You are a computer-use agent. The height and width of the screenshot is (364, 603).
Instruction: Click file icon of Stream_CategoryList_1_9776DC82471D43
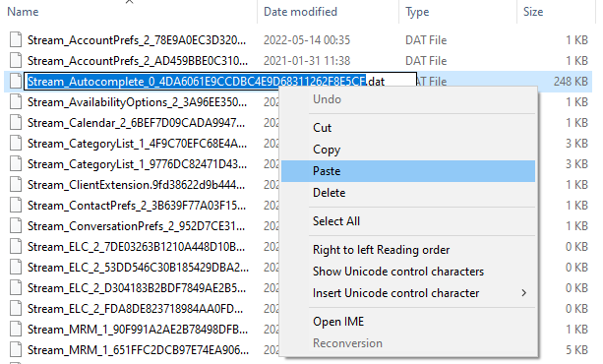click(16, 164)
